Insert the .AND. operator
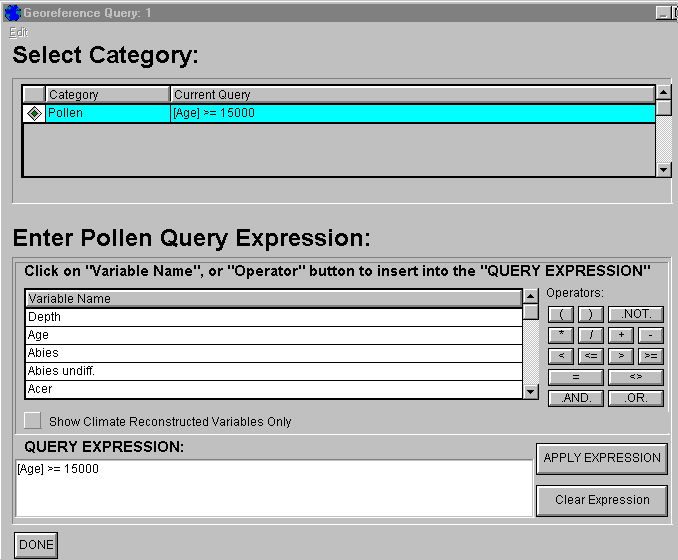The width and height of the screenshot is (678, 560). (576, 398)
